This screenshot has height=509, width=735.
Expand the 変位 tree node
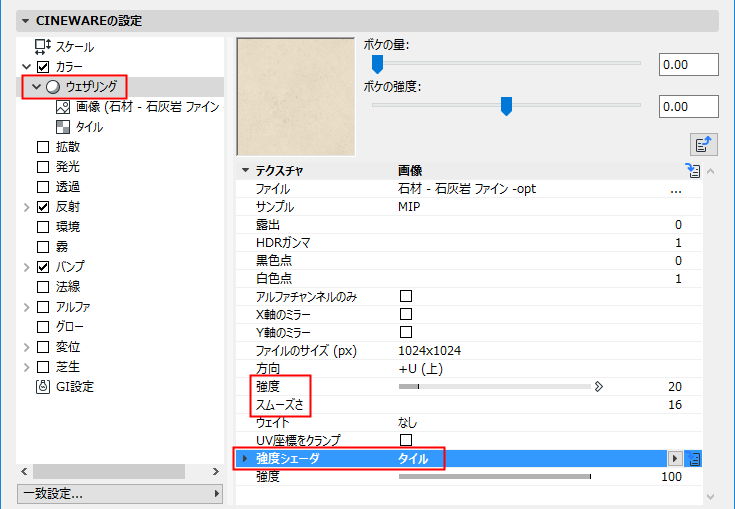point(27,347)
